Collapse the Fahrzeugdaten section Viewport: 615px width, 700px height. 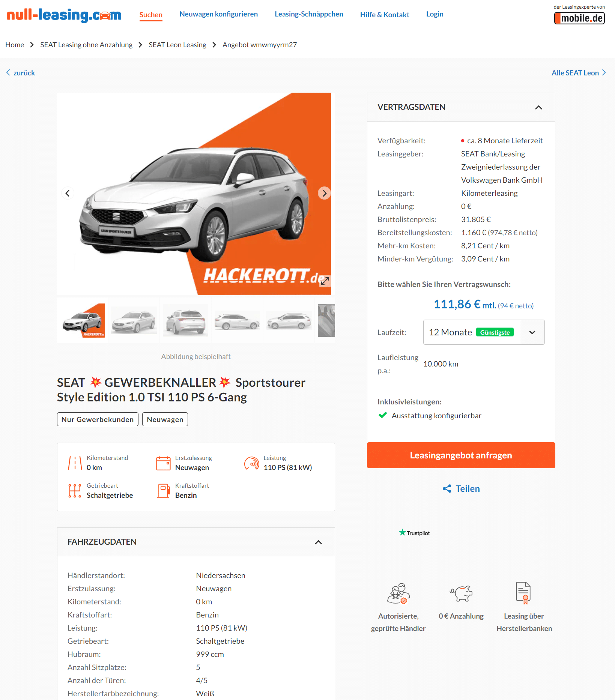point(318,542)
